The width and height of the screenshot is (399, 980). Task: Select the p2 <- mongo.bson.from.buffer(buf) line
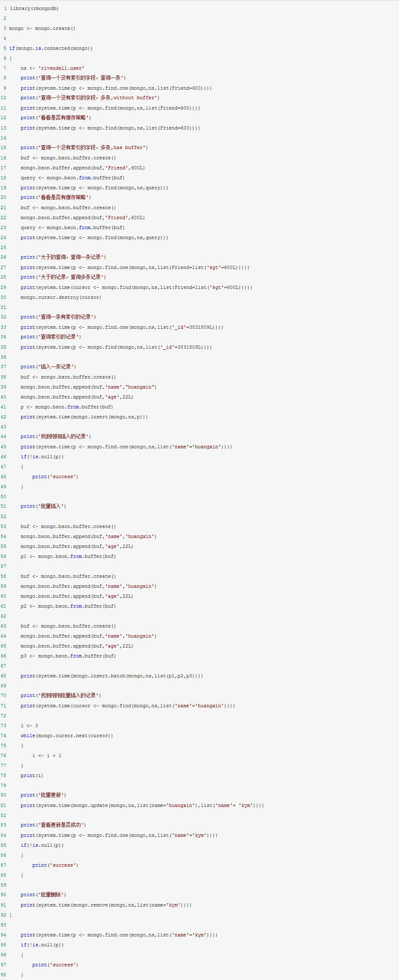pos(68,606)
